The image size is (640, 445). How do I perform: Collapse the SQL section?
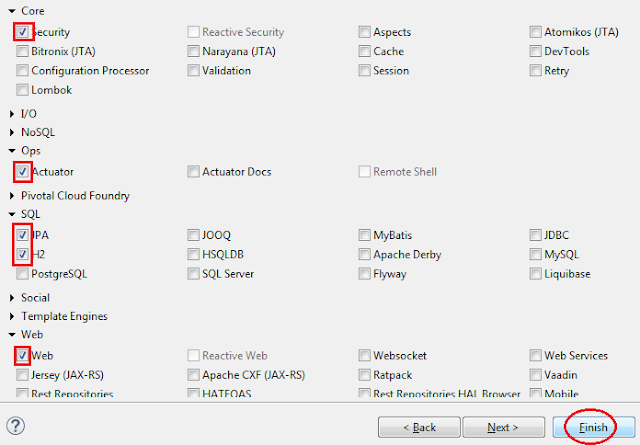(11, 214)
